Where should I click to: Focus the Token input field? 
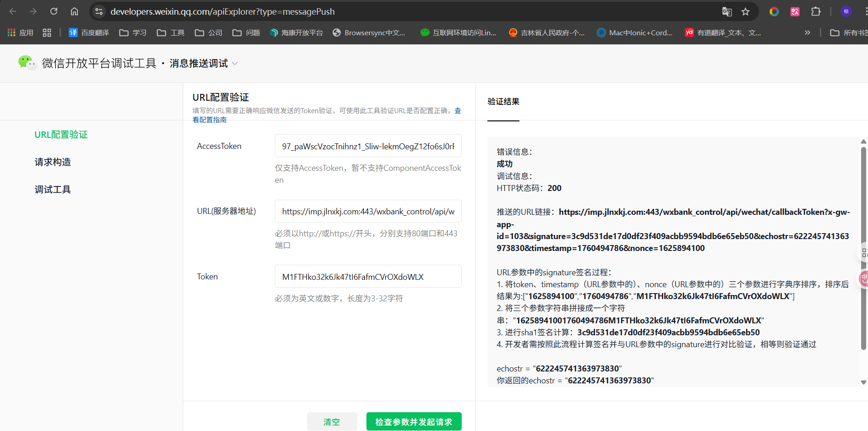368,276
